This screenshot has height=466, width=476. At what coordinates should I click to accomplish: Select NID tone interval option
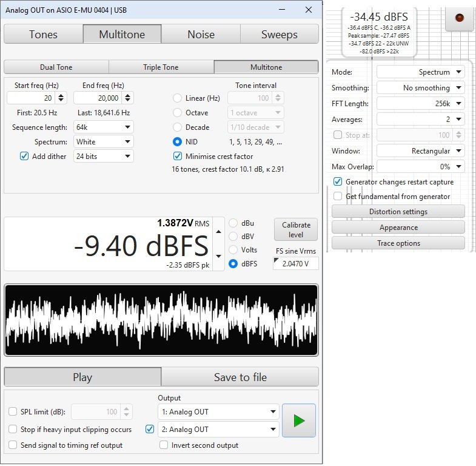pyautogui.click(x=177, y=142)
